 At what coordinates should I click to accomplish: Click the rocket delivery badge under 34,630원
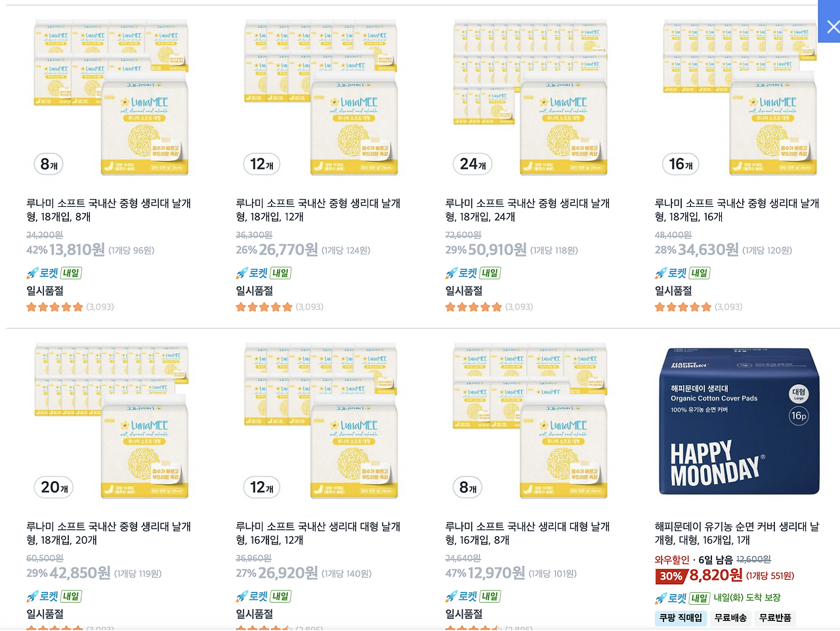(x=682, y=273)
